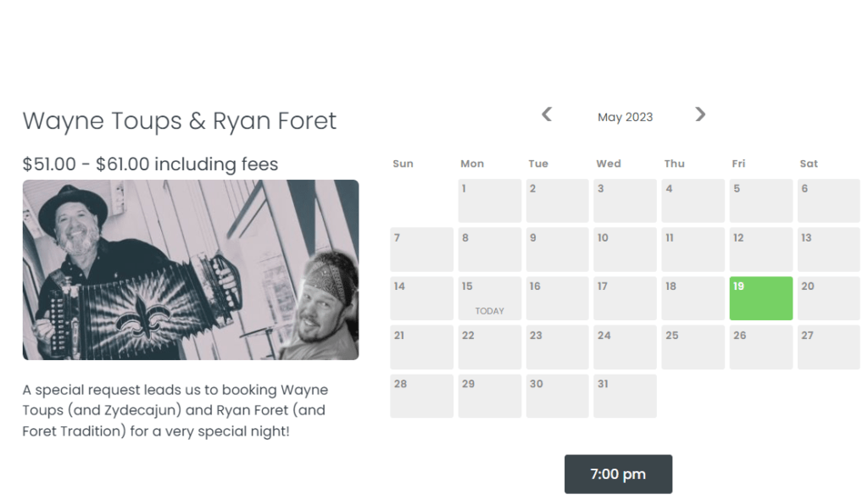Click the Wayne Toups event photo
Viewport: 868px width, 500px height.
[191, 269]
